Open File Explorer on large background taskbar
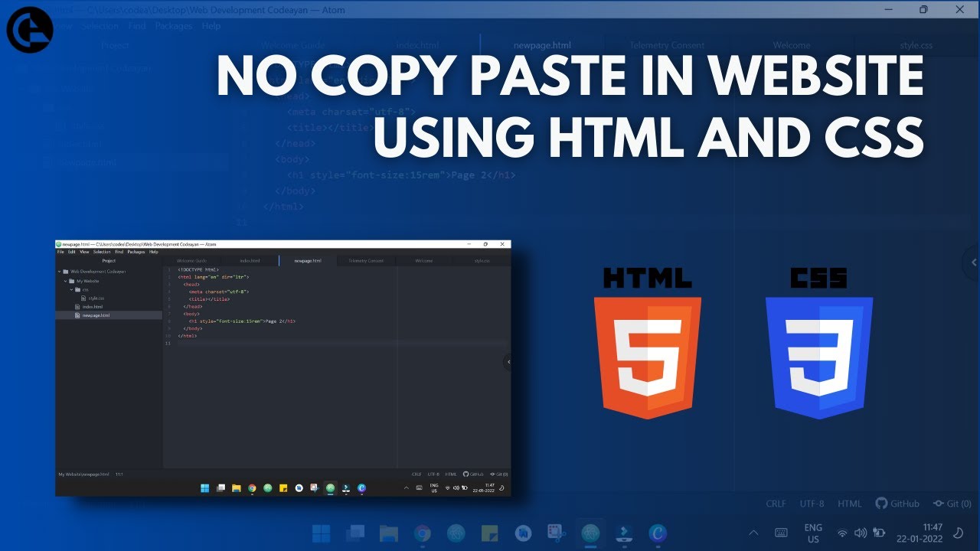The height and width of the screenshot is (551, 980). [389, 533]
